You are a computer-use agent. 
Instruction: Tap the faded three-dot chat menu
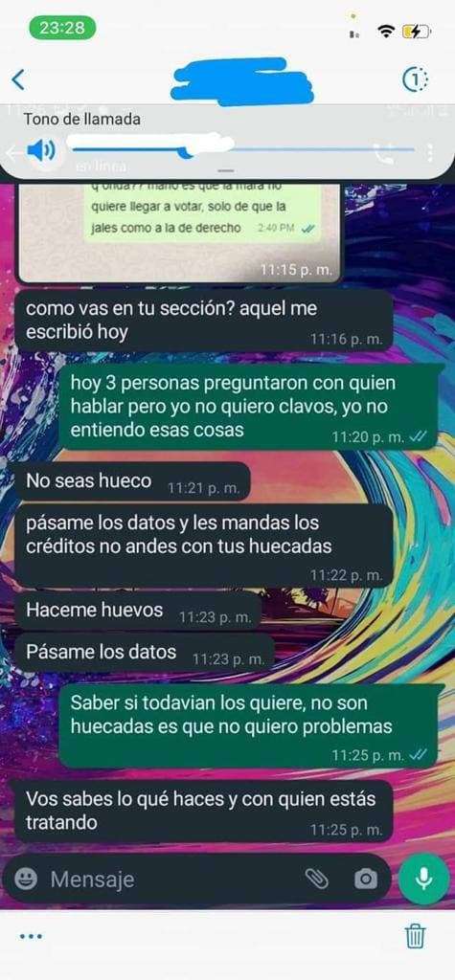[429, 152]
